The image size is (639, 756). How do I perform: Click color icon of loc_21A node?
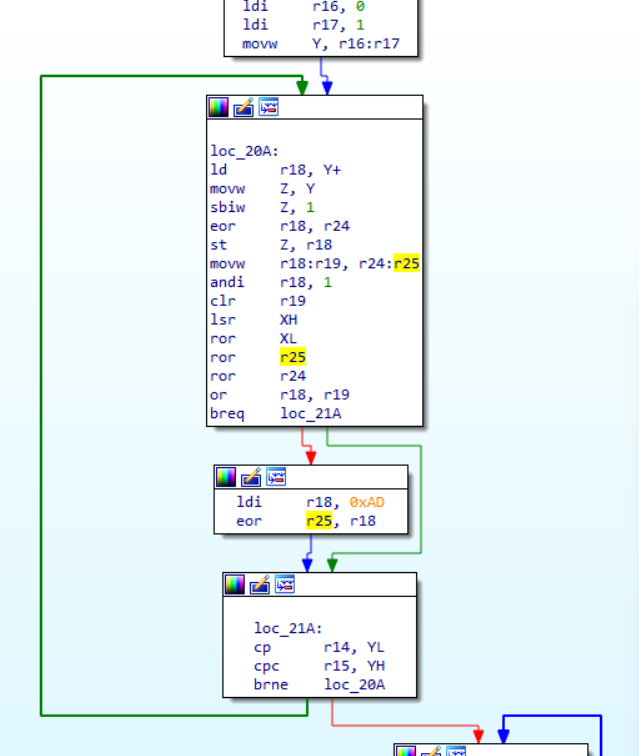coord(235,584)
